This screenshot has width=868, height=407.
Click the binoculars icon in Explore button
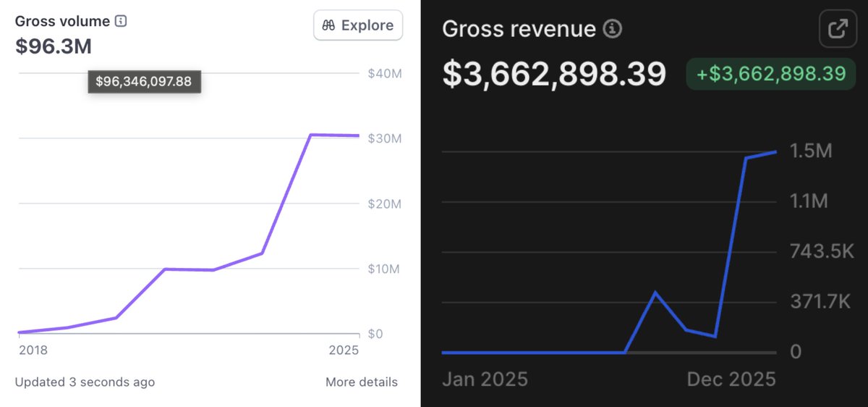(x=328, y=25)
